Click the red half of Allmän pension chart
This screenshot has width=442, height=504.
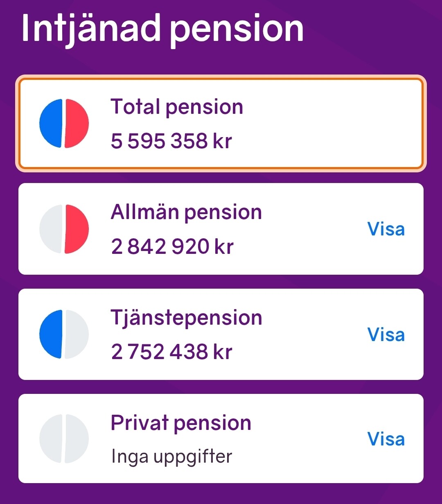coord(77,229)
